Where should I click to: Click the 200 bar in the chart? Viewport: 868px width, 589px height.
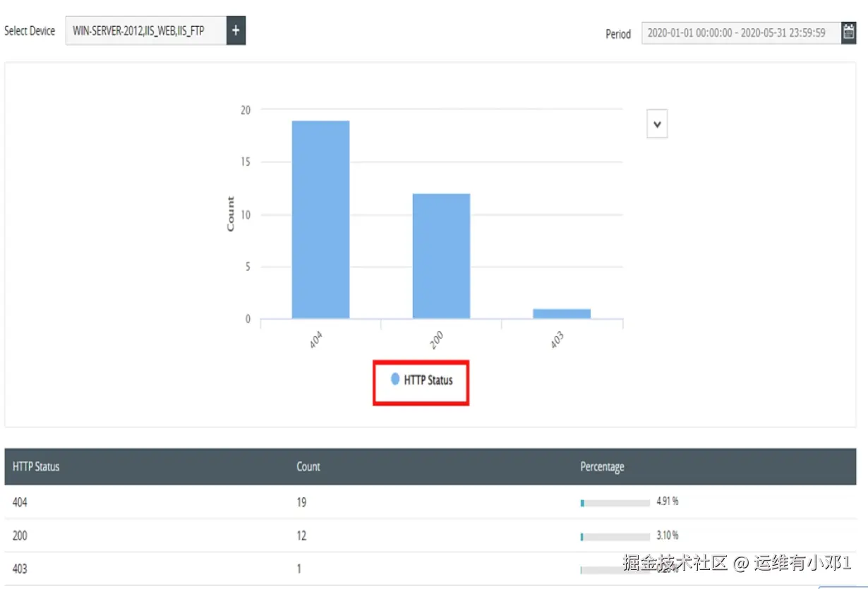441,256
